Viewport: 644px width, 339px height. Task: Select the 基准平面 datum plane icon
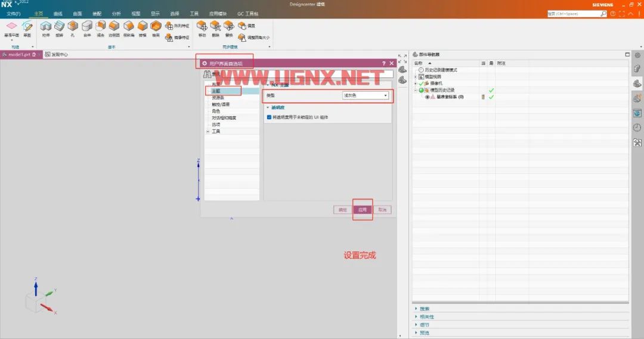[x=11, y=26]
